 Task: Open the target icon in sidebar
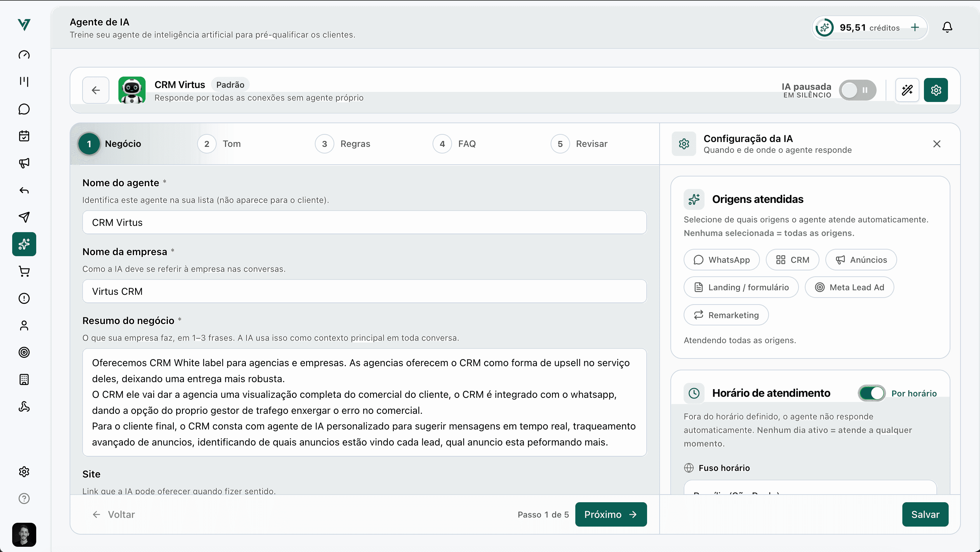24,353
